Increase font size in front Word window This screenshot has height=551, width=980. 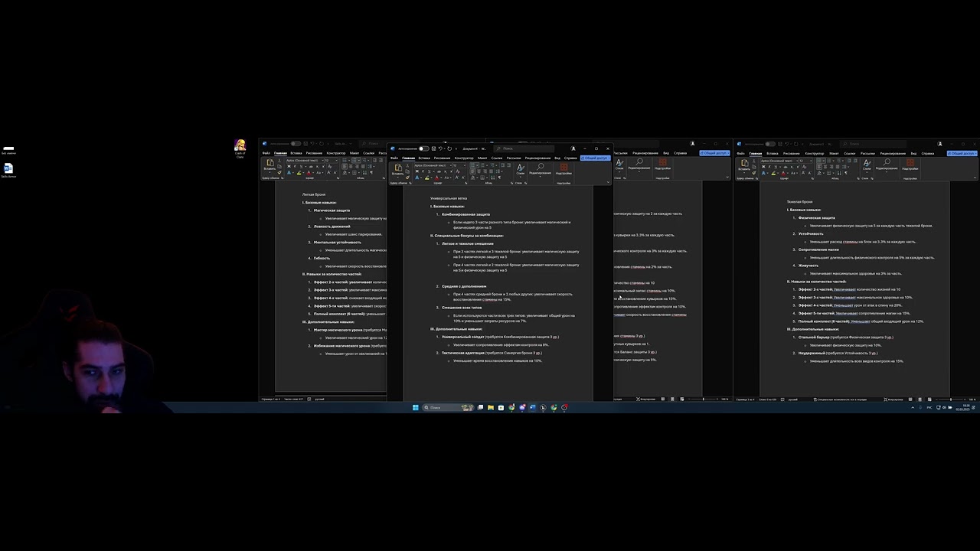[x=456, y=178]
